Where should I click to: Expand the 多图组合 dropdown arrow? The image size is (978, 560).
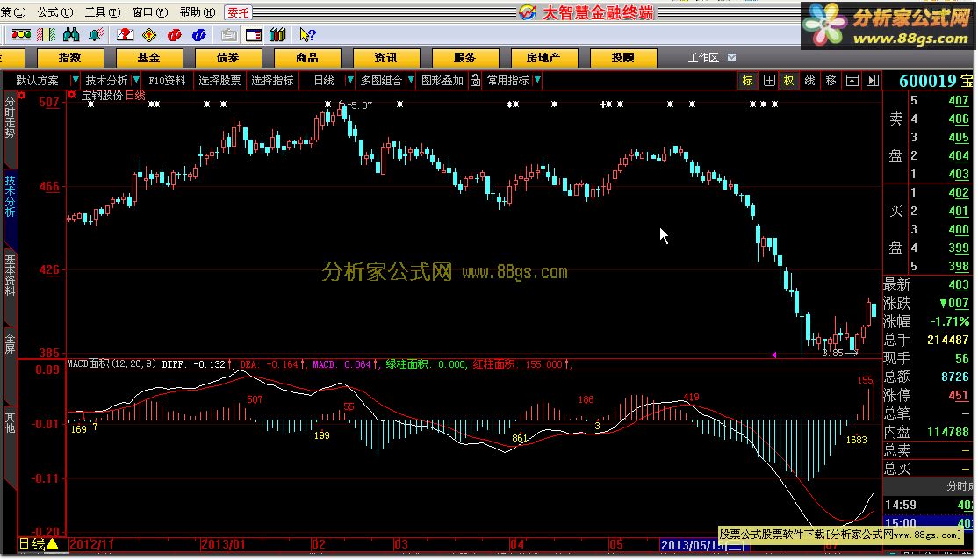[410, 80]
